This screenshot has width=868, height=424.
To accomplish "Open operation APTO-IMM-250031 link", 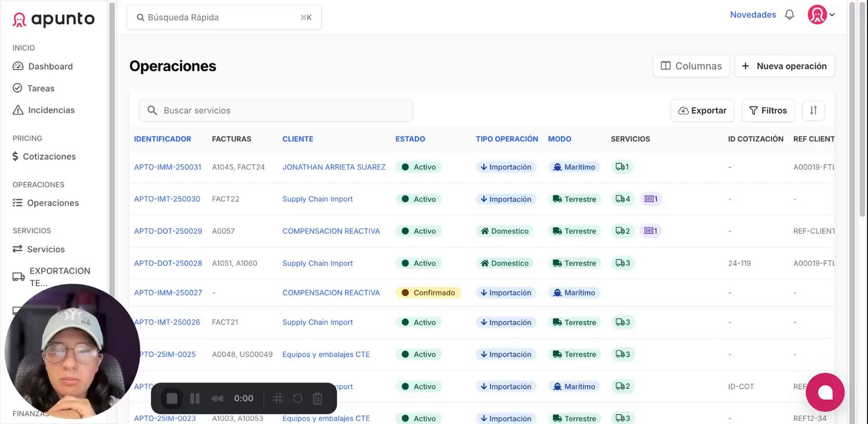I will pyautogui.click(x=168, y=167).
